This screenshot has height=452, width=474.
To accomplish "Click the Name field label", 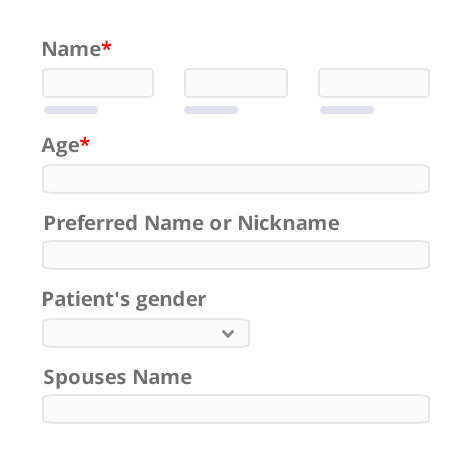I will tap(71, 49).
